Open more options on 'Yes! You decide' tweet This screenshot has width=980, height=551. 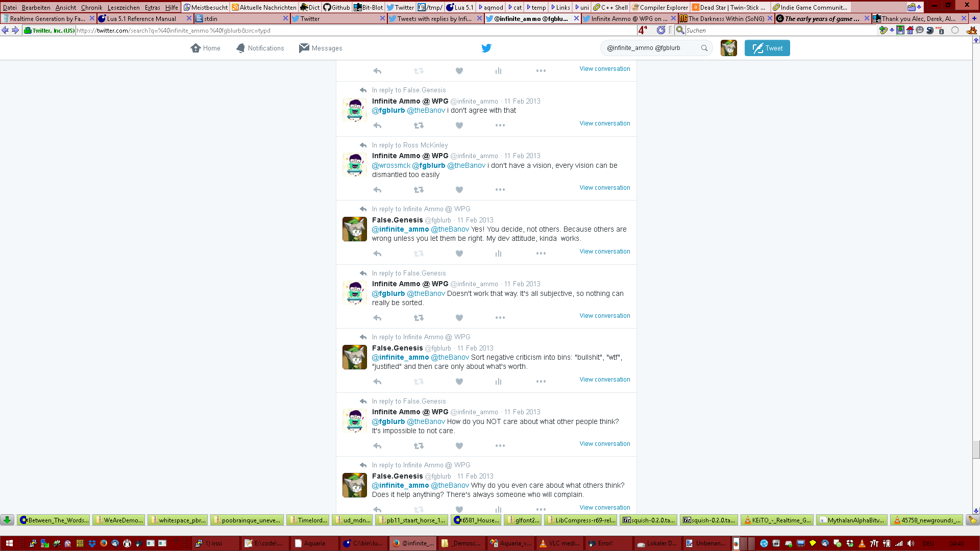pyautogui.click(x=541, y=254)
